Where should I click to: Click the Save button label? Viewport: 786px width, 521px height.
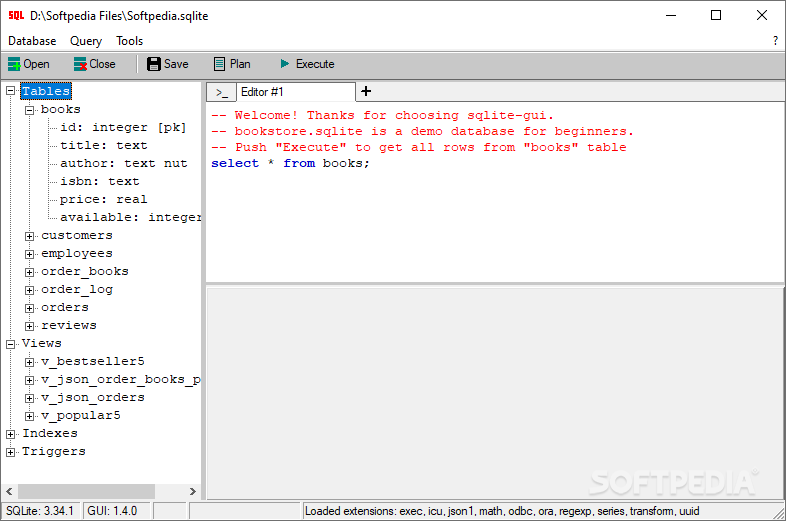pyautogui.click(x=176, y=64)
